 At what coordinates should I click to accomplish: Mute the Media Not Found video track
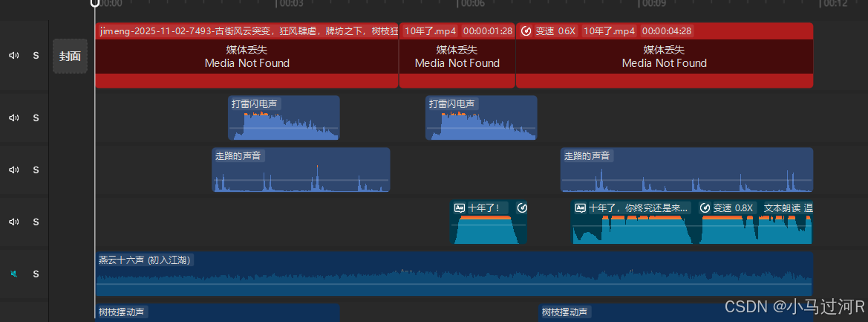coord(14,56)
